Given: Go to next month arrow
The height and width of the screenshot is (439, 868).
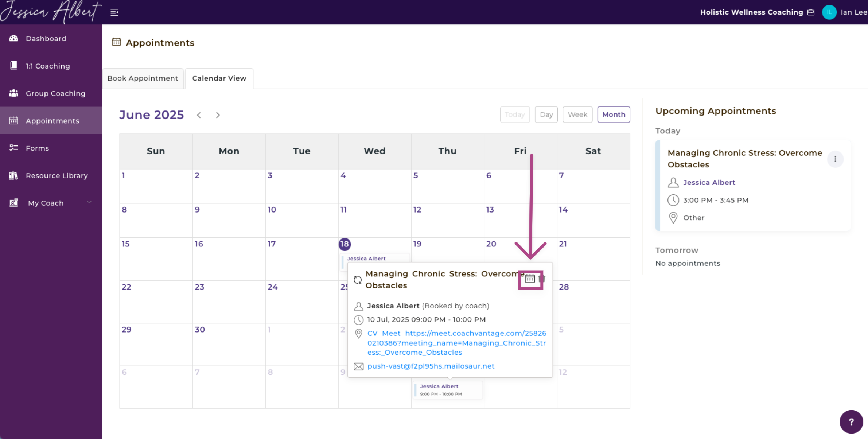Looking at the screenshot, I should pos(218,115).
